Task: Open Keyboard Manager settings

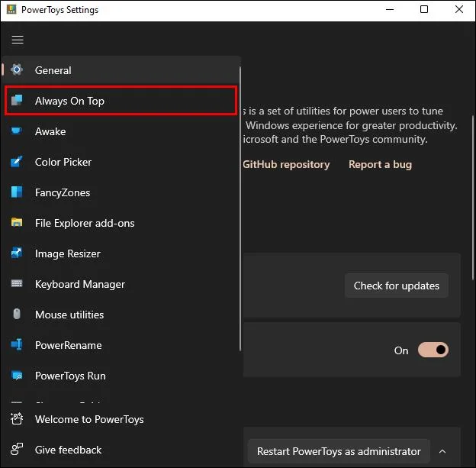Action: (121, 284)
